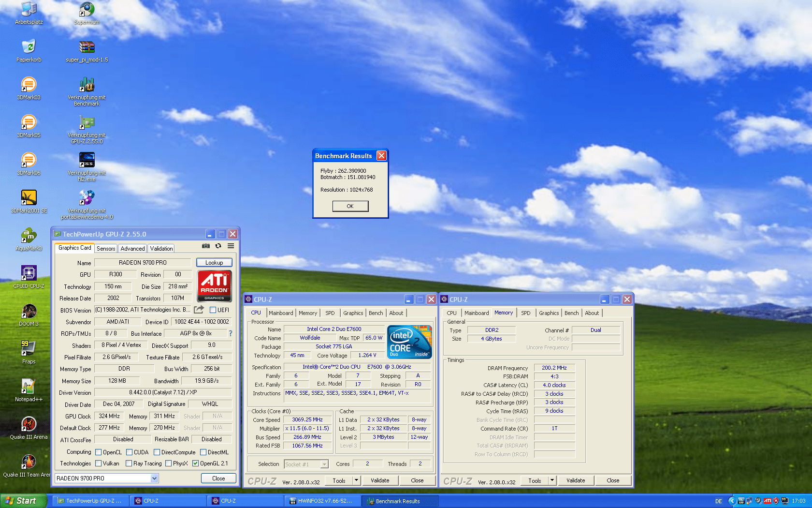Open the GPU-Z hamburger menu icon
Viewport: 812px width, 508px height.
point(231,246)
